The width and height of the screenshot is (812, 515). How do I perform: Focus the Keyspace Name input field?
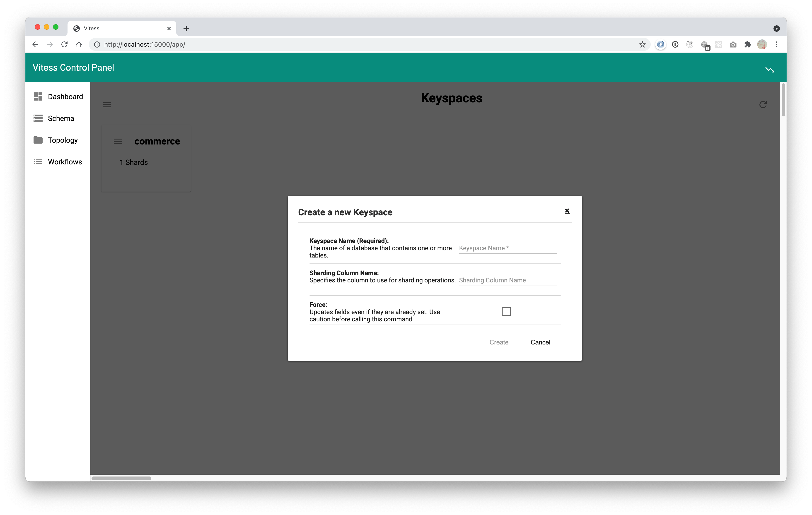[x=508, y=248]
